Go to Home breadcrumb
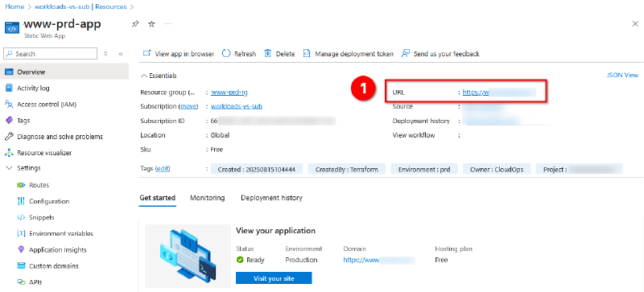 tap(14, 7)
